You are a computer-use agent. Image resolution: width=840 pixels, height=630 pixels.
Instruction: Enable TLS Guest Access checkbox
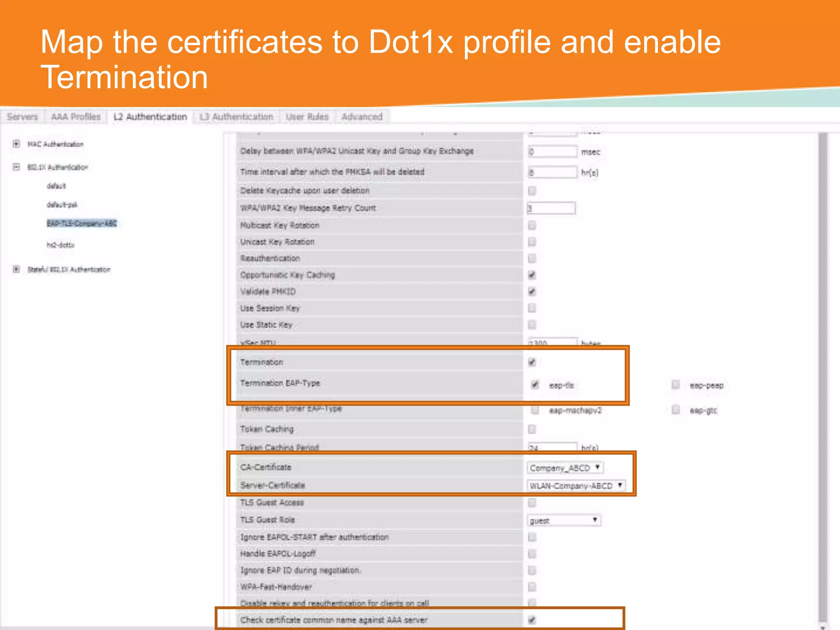pyautogui.click(x=532, y=503)
